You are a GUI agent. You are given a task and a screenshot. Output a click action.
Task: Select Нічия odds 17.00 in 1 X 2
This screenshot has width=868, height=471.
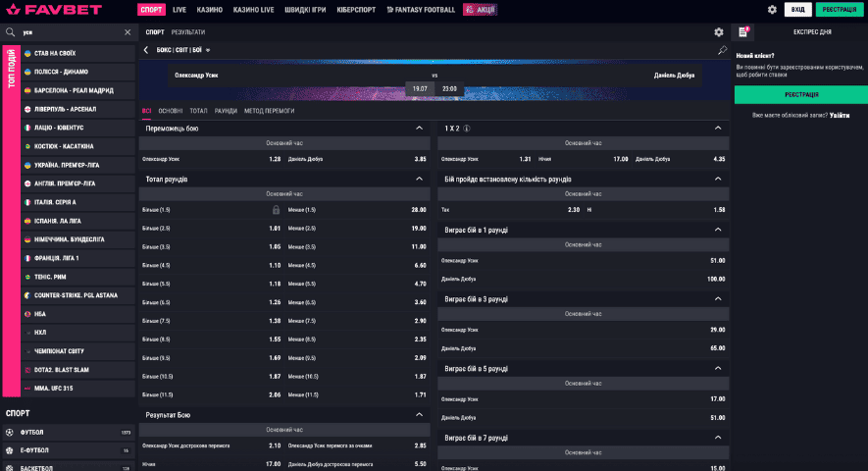tap(583, 159)
